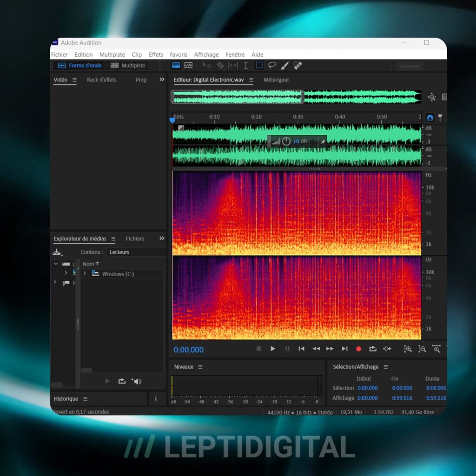Image resolution: width=476 pixels, height=476 pixels.
Task: Open the Mélangeur tab
Action: point(276,79)
